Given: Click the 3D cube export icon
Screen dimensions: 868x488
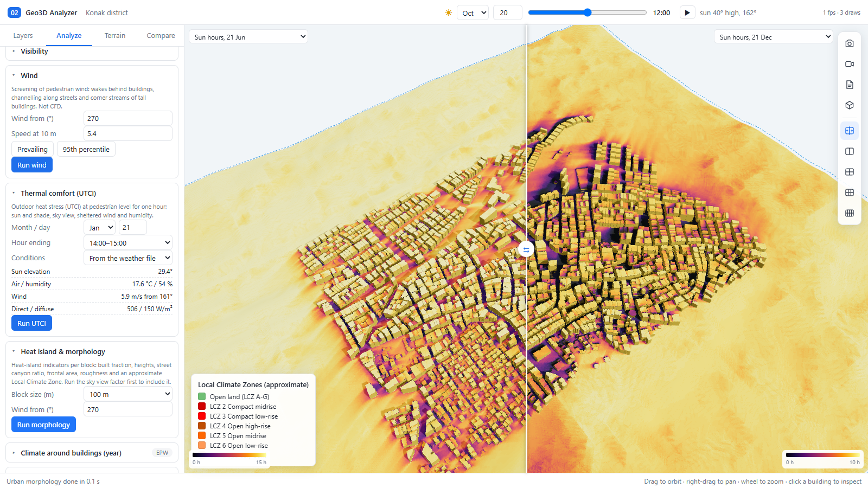Looking at the screenshot, I should point(850,105).
